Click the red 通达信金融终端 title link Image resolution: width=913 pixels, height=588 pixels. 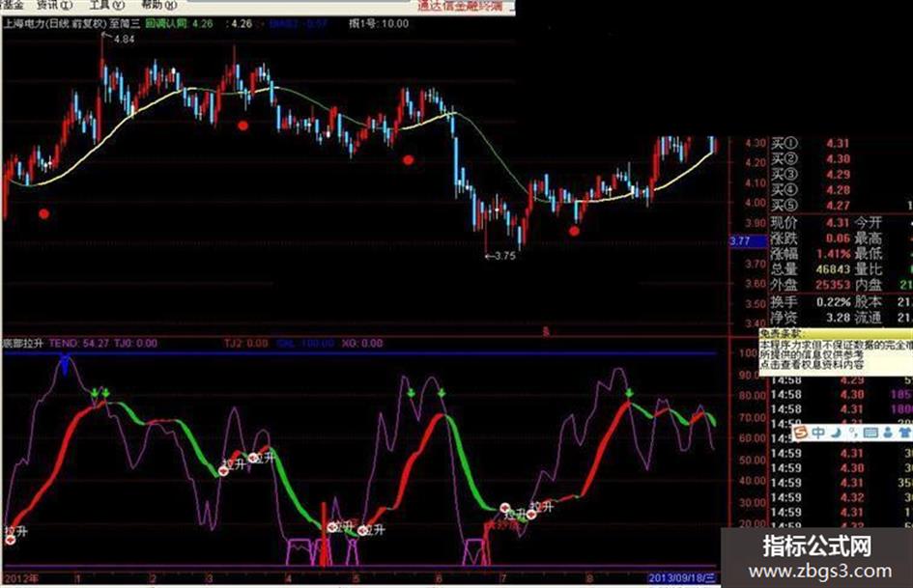point(460,6)
